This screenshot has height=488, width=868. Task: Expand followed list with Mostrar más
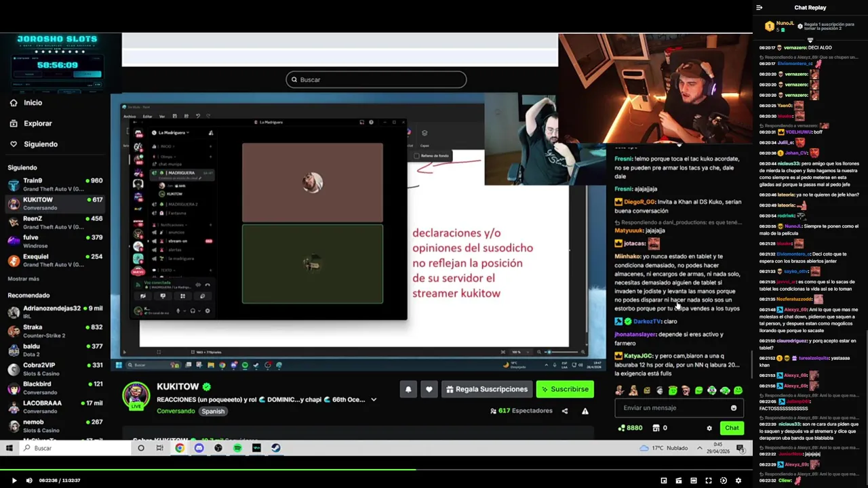click(24, 279)
